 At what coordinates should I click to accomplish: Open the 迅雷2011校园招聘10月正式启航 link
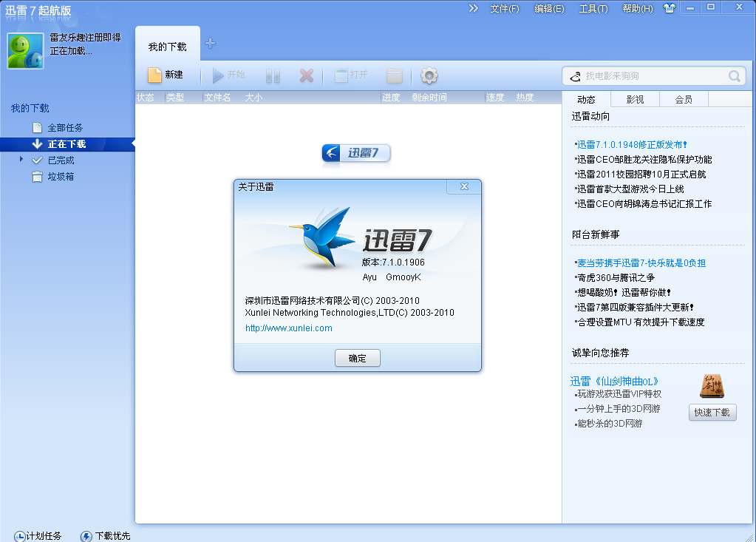click(641, 174)
